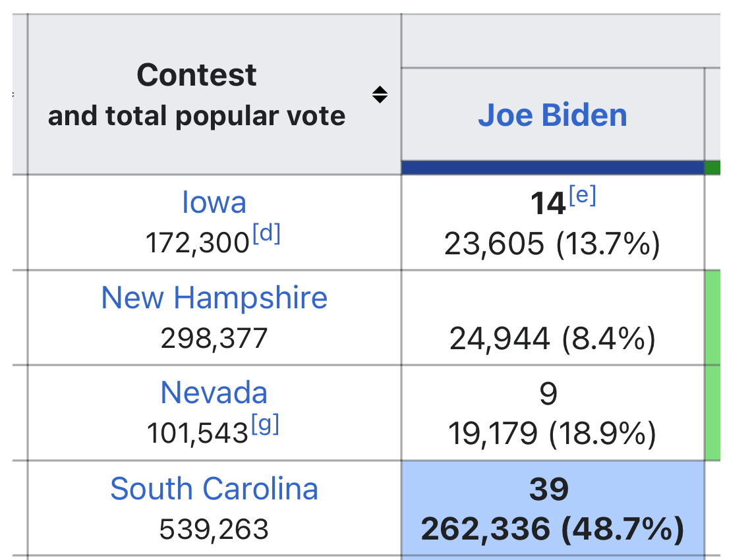752x560 pixels.
Task: Select Biden's New Hampshire result 24,944 (8.4%)
Action: [552, 340]
